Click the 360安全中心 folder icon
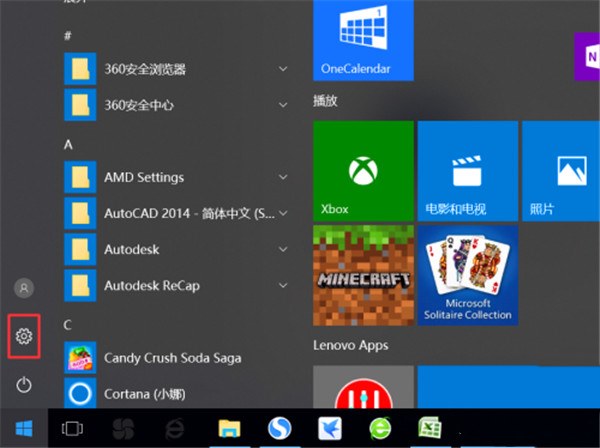This screenshot has height=448, width=600. click(80, 104)
